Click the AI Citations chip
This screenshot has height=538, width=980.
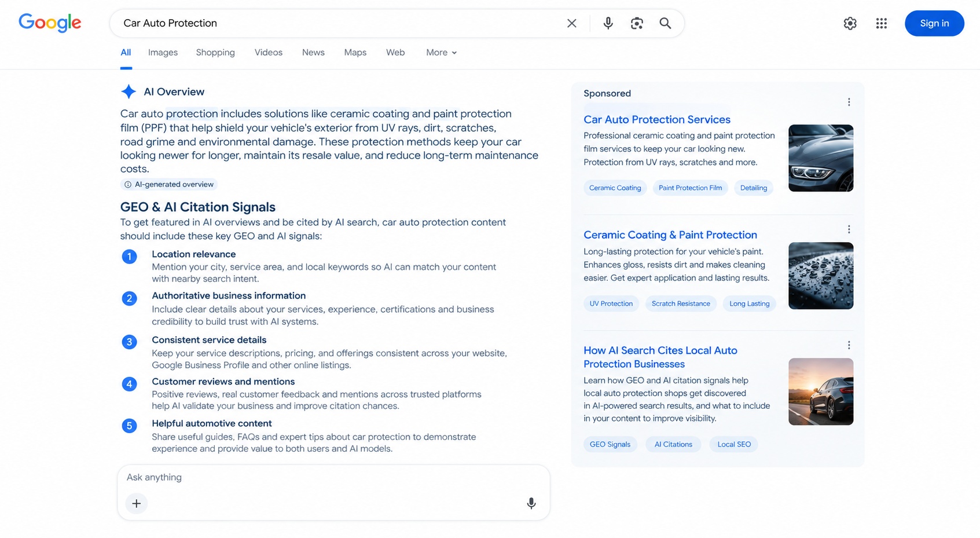673,444
